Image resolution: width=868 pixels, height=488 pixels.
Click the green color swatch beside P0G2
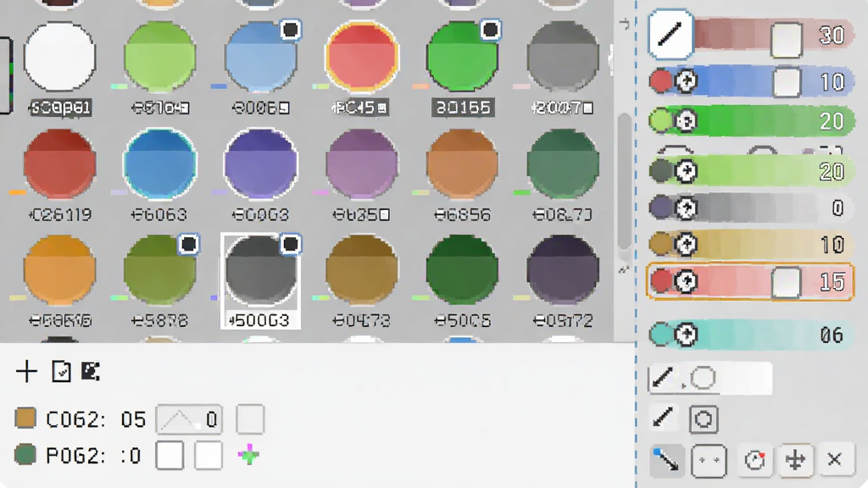tap(25, 455)
